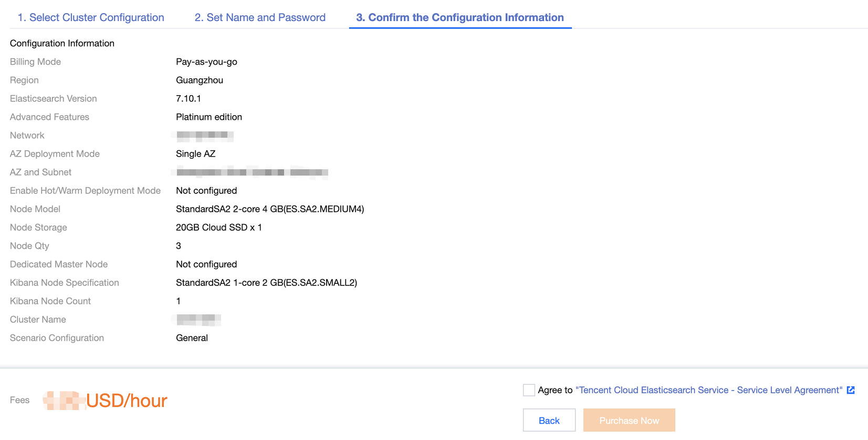Click the Pay-as-you-go billing mode value
This screenshot has width=868, height=440.
206,62
